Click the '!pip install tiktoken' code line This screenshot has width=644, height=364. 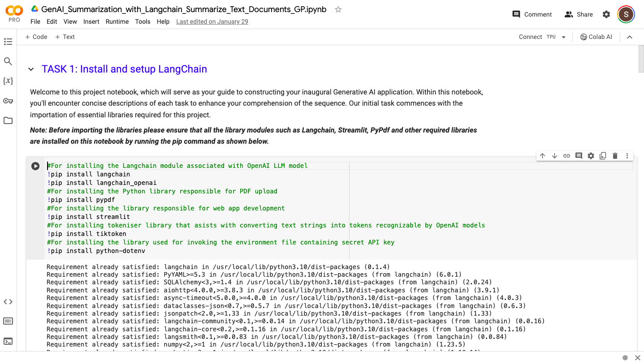click(x=86, y=234)
